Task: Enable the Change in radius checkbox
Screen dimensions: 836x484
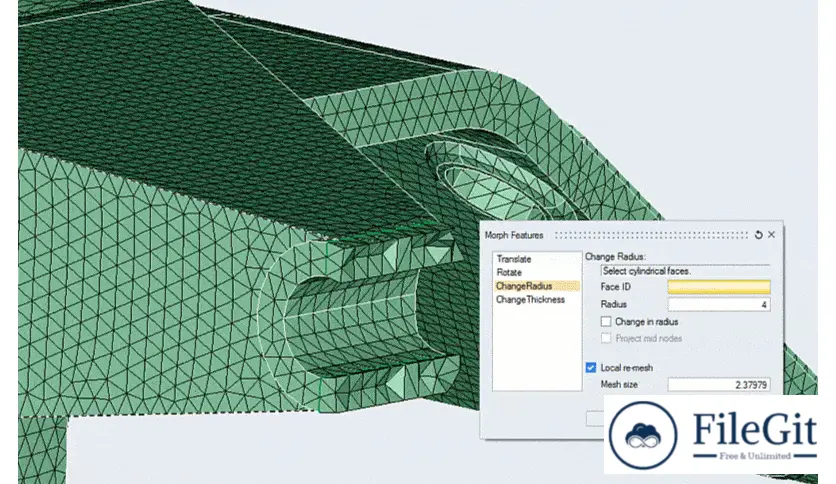Action: [x=606, y=321]
